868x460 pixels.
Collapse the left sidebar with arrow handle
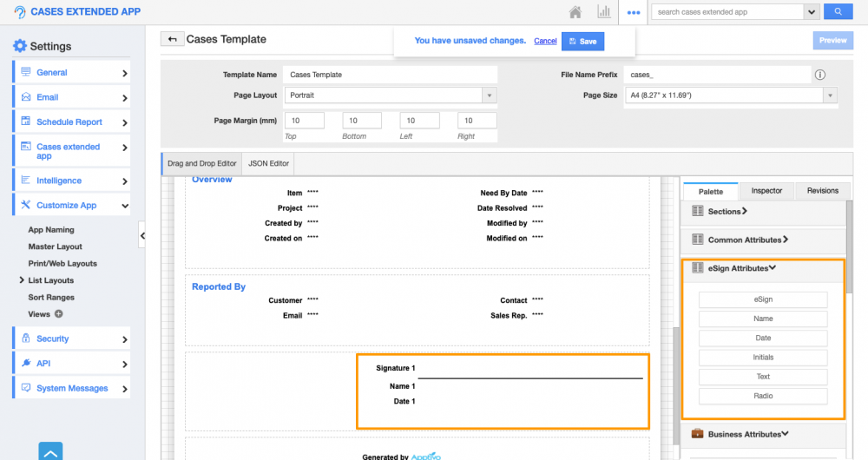(x=142, y=235)
